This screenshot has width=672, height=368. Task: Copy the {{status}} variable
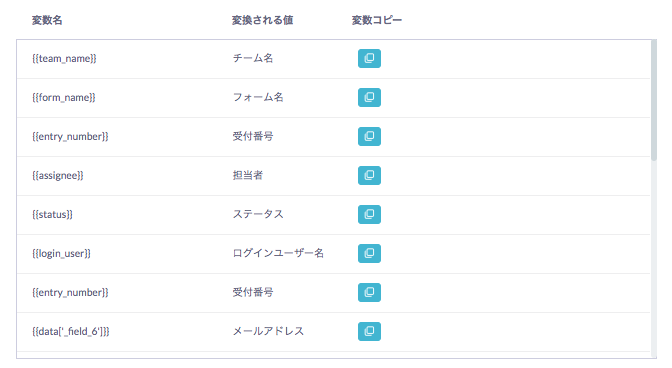[369, 214]
